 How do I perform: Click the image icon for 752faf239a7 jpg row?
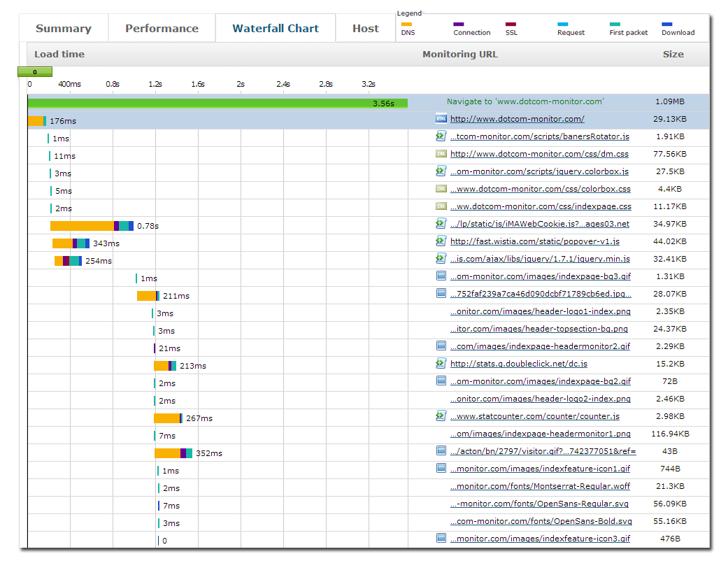(441, 293)
